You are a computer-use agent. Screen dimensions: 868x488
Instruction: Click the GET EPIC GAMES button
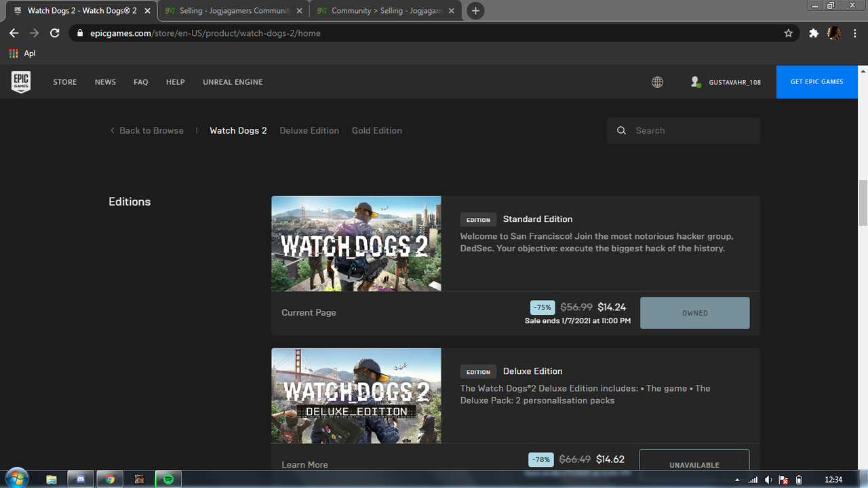click(x=817, y=82)
